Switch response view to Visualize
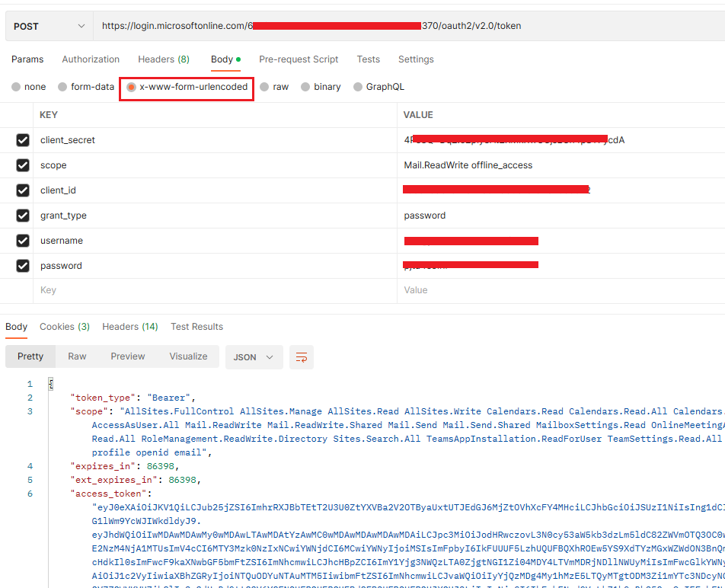725x588 pixels. pos(188,356)
